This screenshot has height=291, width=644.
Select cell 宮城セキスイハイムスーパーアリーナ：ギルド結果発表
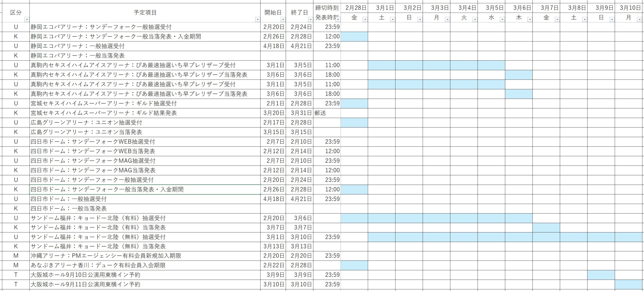pos(145,113)
